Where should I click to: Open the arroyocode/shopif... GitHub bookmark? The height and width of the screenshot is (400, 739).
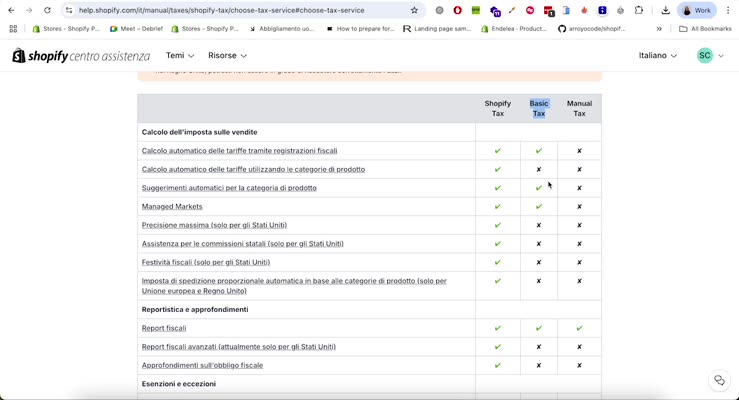(x=591, y=29)
